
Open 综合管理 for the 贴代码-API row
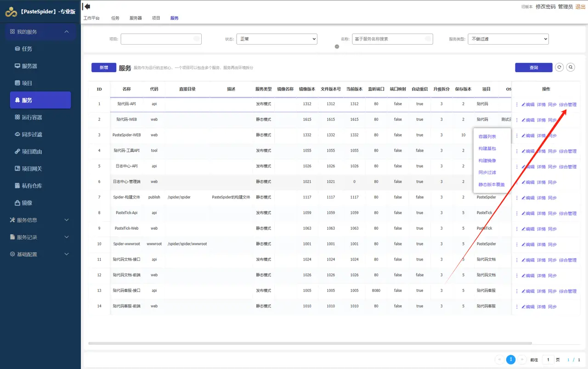[x=568, y=104]
